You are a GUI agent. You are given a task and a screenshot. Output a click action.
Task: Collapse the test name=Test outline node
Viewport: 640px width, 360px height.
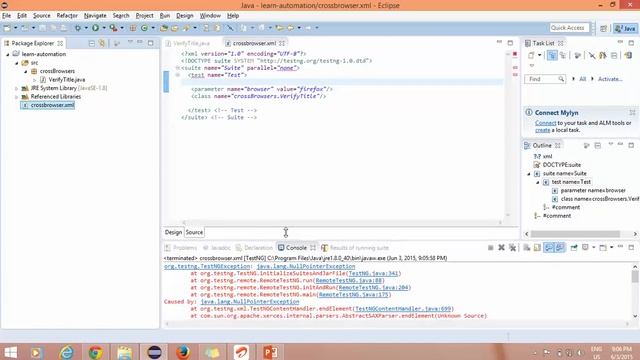[538, 182]
